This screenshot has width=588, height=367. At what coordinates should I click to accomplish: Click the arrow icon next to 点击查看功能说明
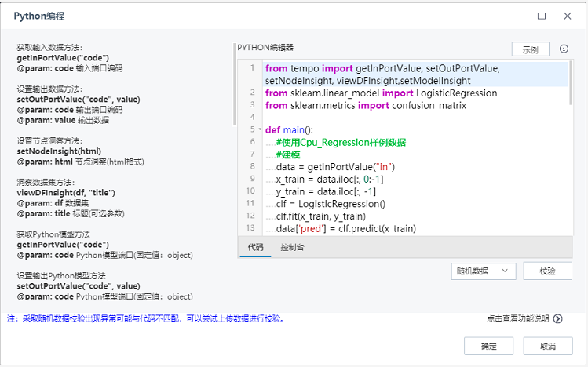[x=558, y=318]
